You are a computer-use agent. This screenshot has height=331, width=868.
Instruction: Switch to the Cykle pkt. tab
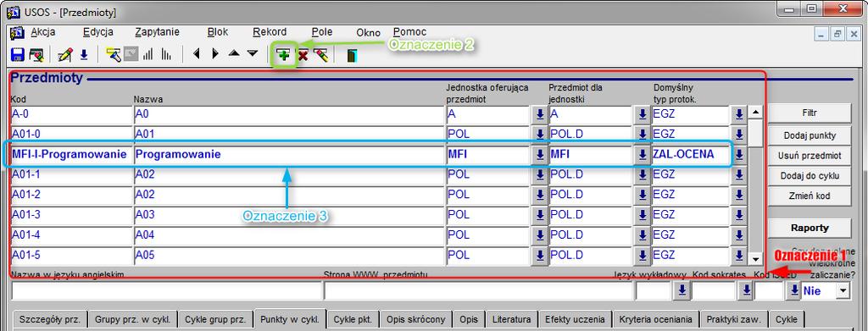click(x=353, y=319)
